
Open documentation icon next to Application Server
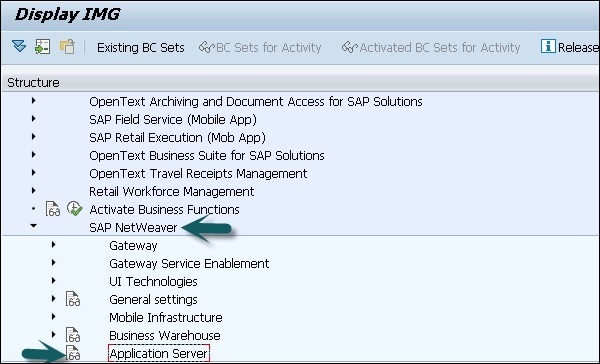73,353
